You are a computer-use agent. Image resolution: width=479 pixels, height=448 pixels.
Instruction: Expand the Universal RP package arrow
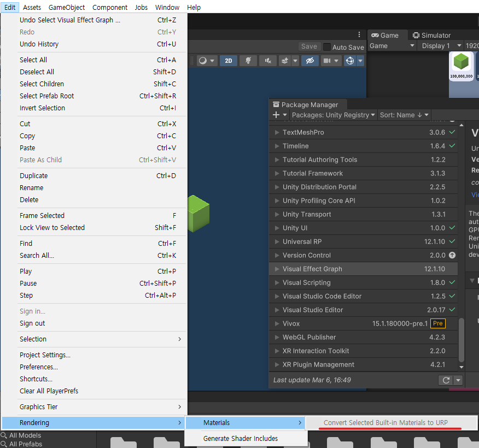[277, 241]
